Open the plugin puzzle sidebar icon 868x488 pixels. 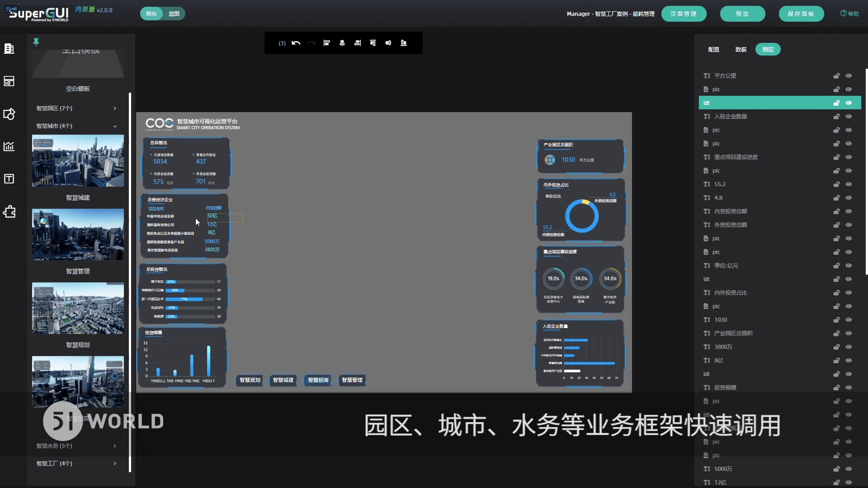point(9,211)
